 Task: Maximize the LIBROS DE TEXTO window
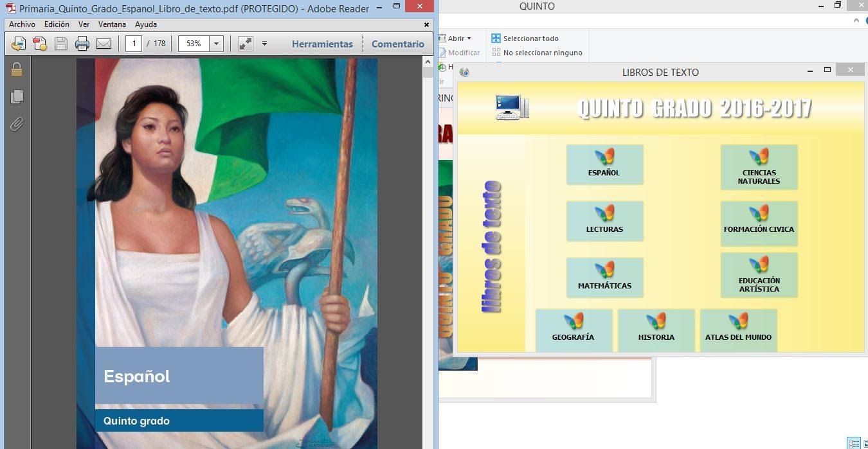pyautogui.click(x=827, y=70)
